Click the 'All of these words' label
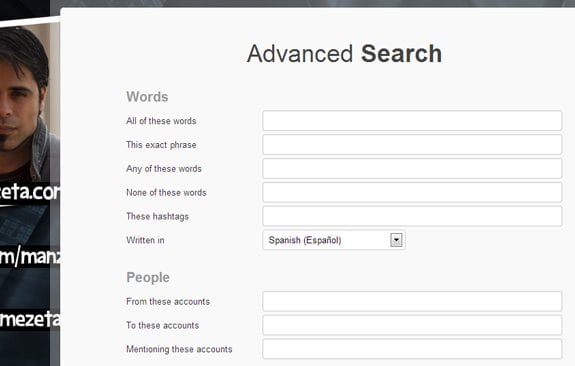 (161, 121)
